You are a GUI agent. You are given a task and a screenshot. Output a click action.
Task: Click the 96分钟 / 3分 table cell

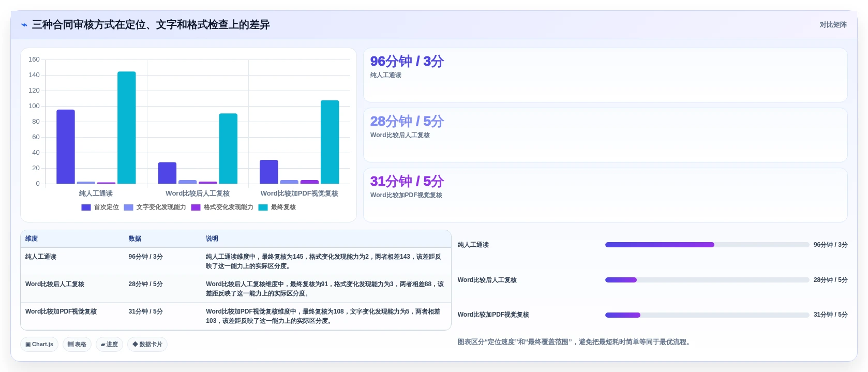tap(162, 261)
